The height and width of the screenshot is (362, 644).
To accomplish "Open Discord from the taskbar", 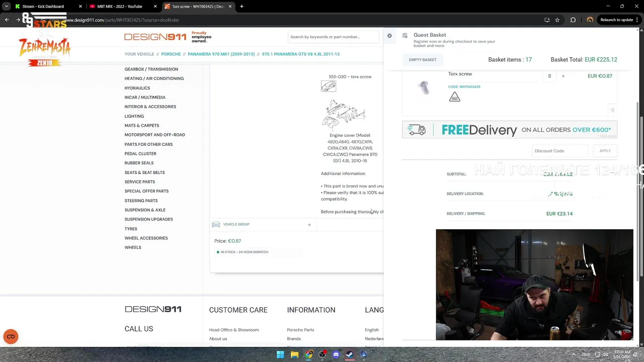I will coord(336,354).
